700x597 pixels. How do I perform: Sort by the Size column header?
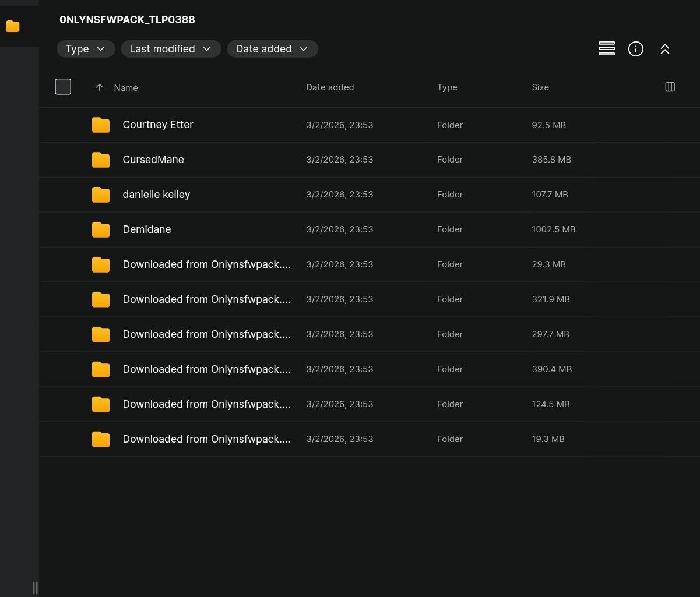click(x=540, y=87)
